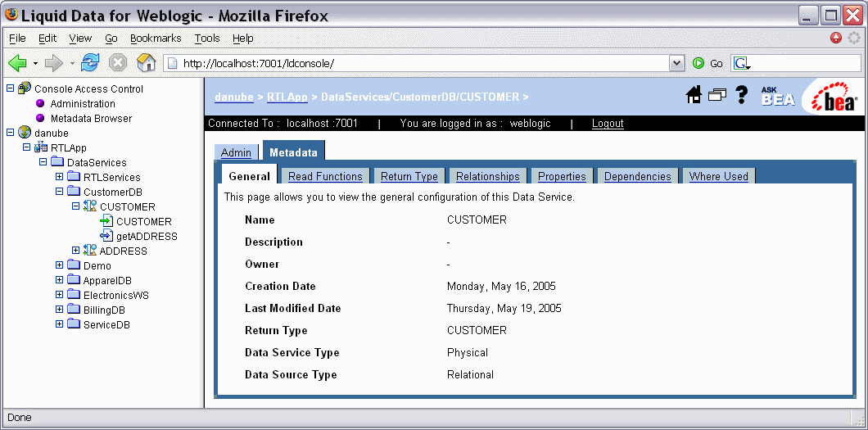
Task: Collapse the RTLApp tree node
Action: click(26, 147)
